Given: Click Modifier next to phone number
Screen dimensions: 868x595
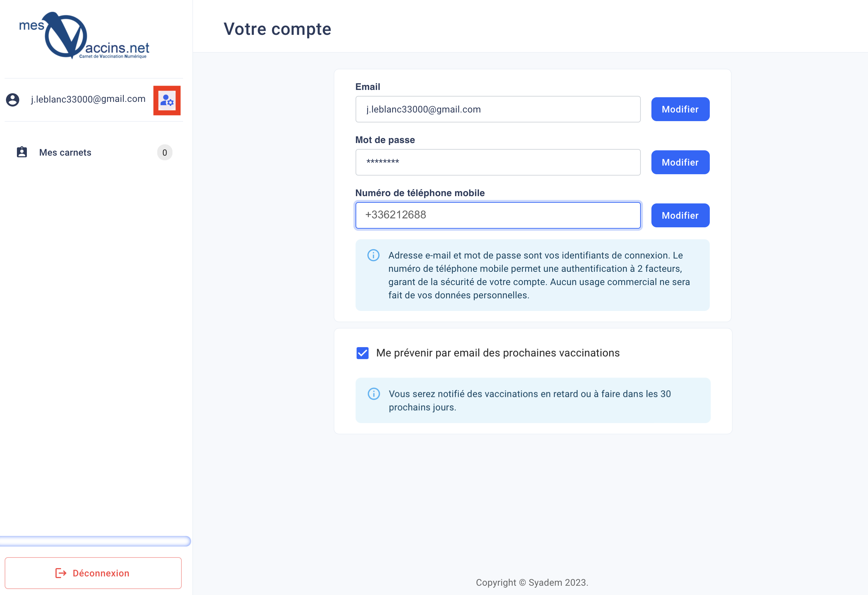Looking at the screenshot, I should [x=680, y=215].
